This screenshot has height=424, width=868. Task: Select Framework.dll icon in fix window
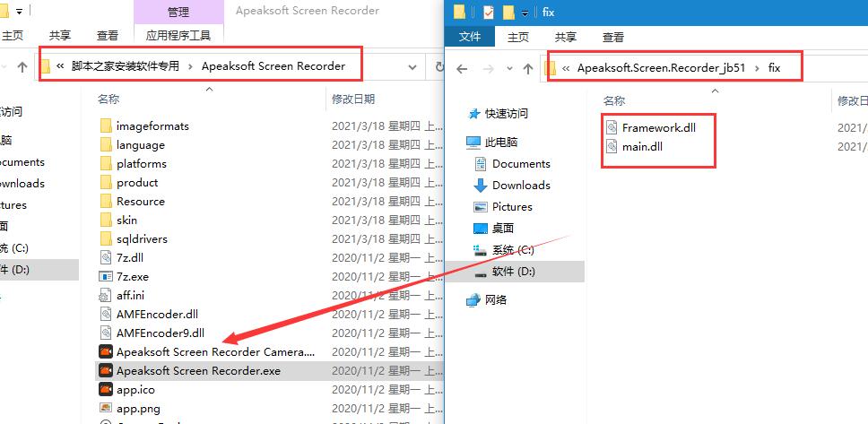pyautogui.click(x=612, y=128)
